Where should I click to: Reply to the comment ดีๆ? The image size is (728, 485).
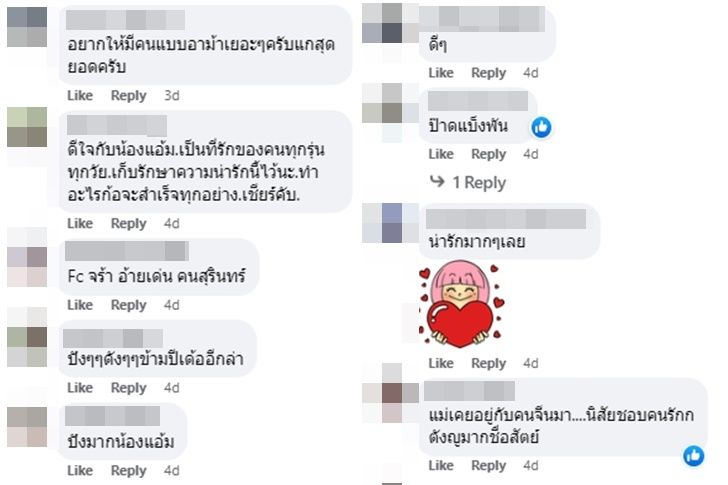(488, 73)
